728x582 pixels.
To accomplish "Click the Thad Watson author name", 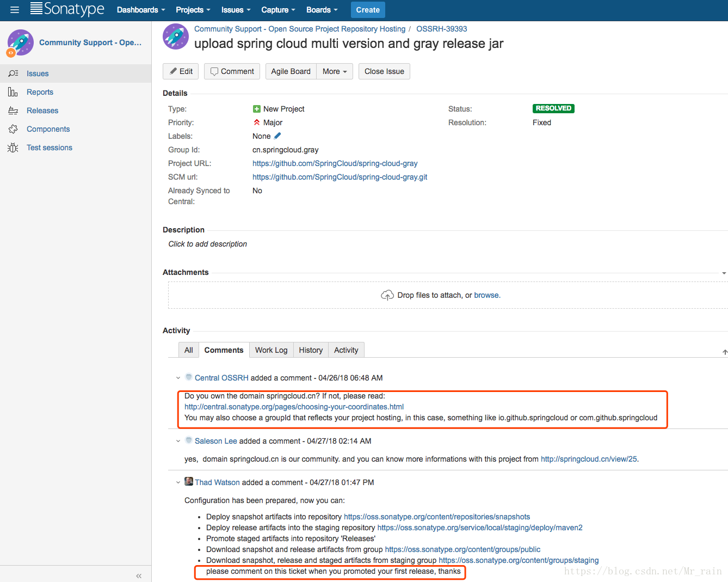I will pos(217,482).
